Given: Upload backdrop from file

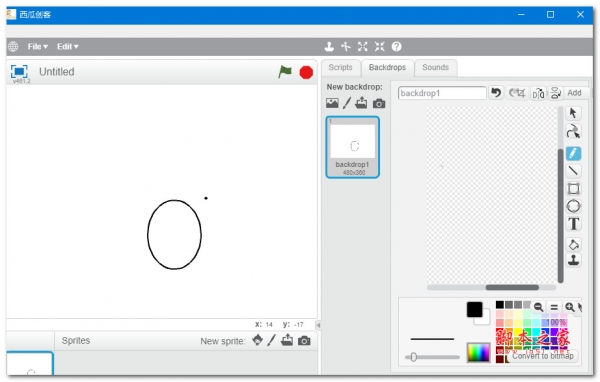Looking at the screenshot, I should pos(361,103).
